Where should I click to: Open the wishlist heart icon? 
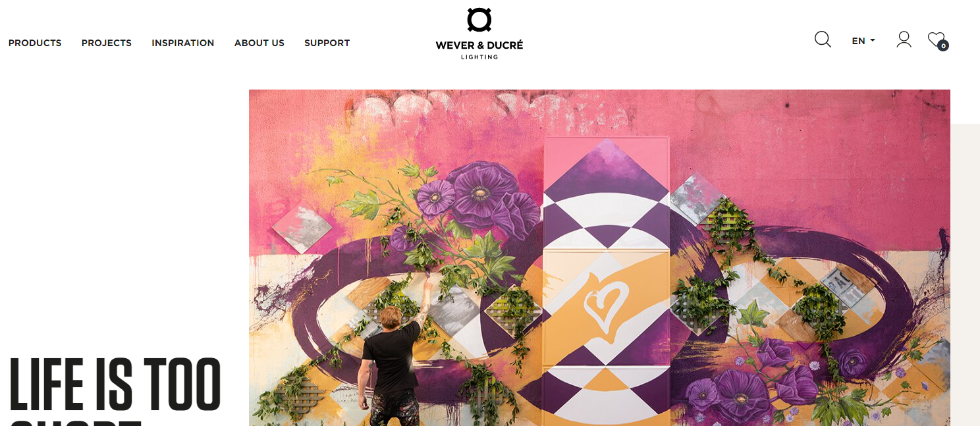[936, 40]
